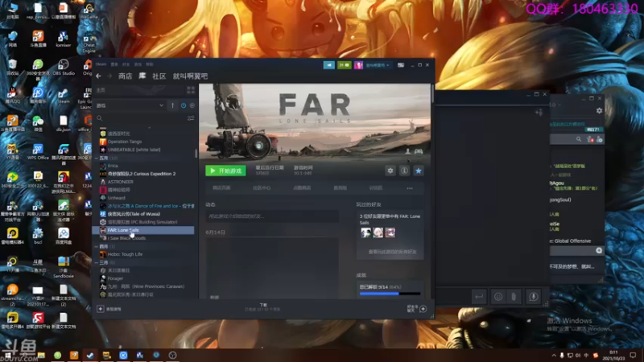Viewport: 644px width, 362px height.
Task: Toggle the blue favorite star icon
Action: [418, 171]
